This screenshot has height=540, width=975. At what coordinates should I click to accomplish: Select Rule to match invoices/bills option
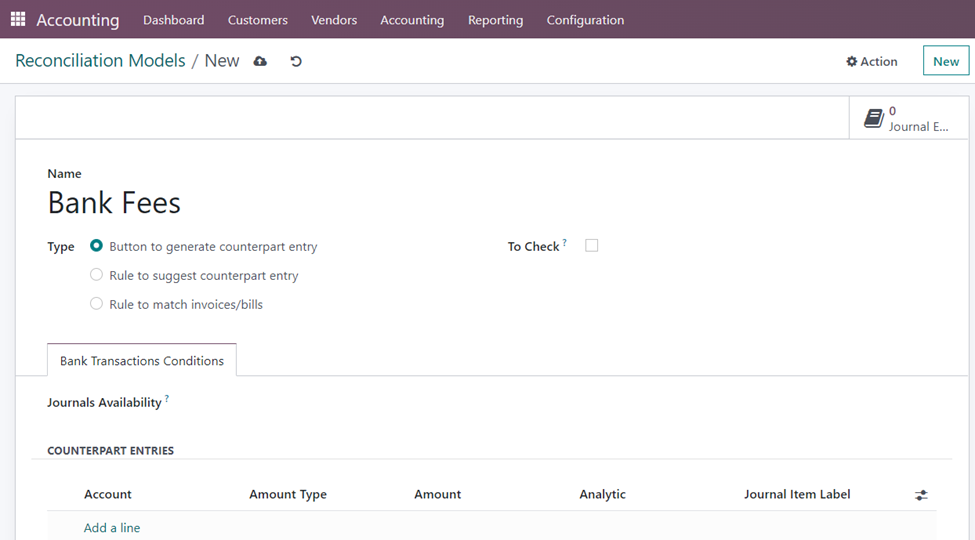click(97, 304)
